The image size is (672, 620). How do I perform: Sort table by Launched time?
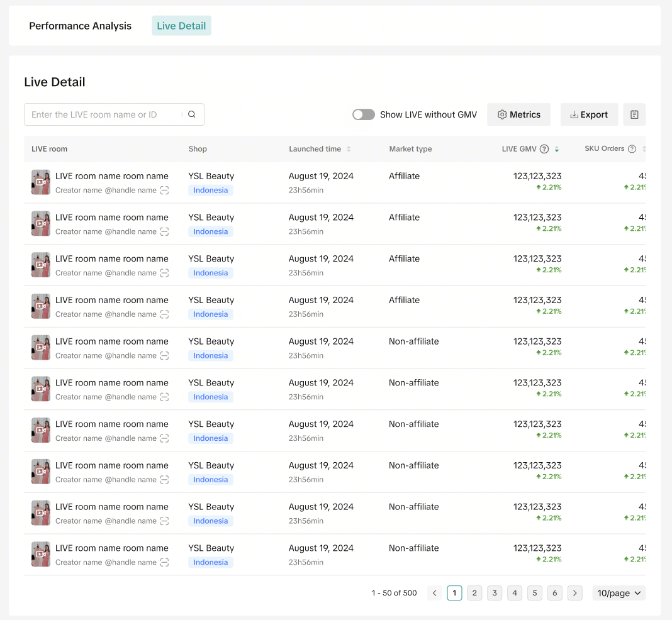[x=349, y=149]
